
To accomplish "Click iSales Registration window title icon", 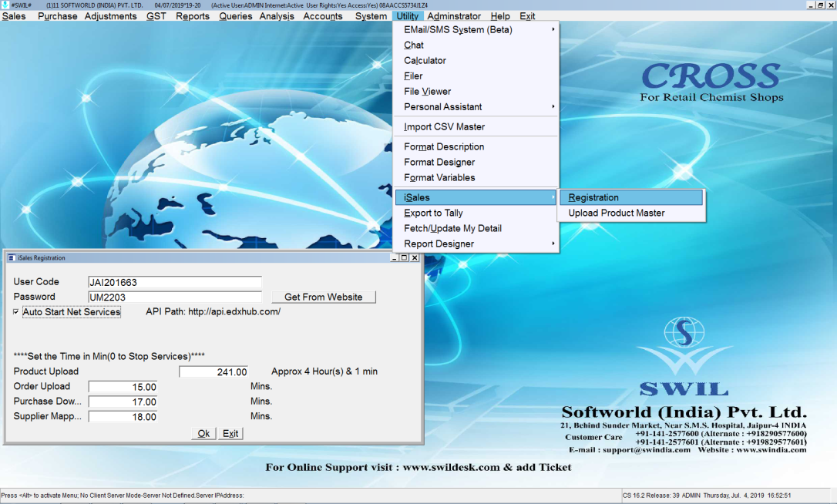I will [12, 258].
